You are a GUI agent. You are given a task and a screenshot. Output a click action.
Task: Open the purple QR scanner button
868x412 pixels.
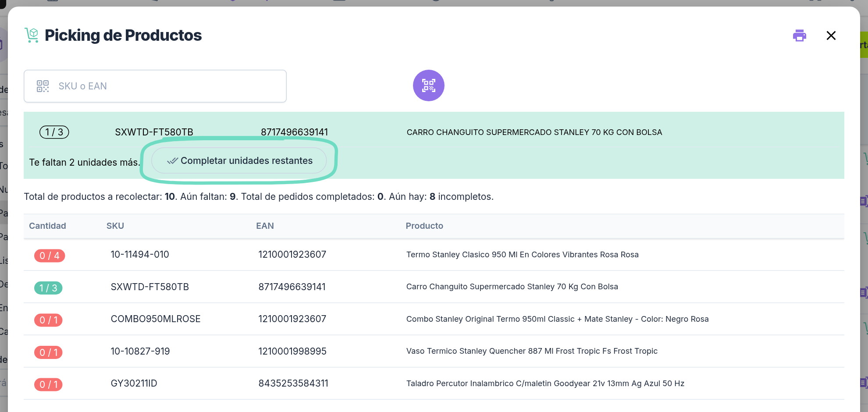(x=428, y=85)
